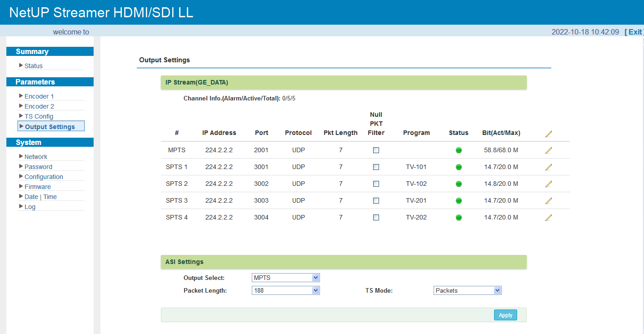Click port value 2001
The image size is (644, 334).
pos(261,150)
